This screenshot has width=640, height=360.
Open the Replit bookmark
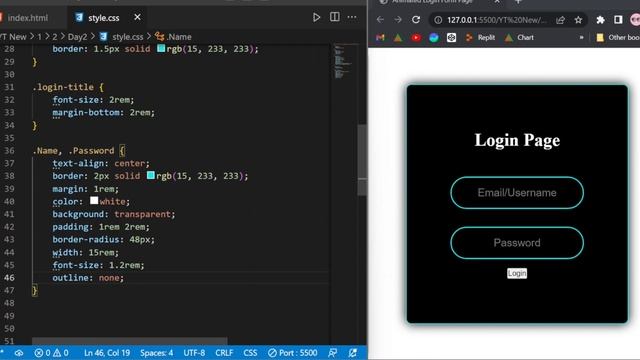tap(480, 38)
